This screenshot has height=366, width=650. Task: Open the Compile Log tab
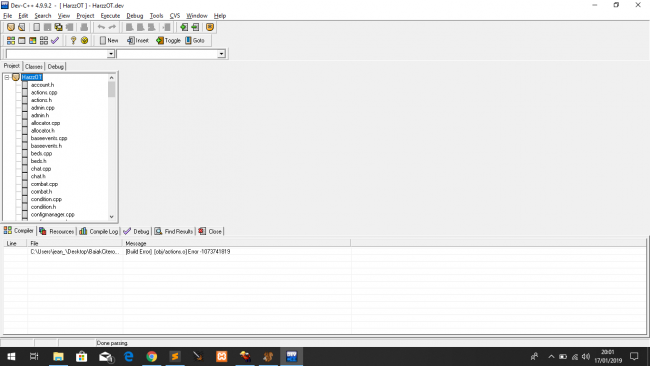tap(99, 231)
